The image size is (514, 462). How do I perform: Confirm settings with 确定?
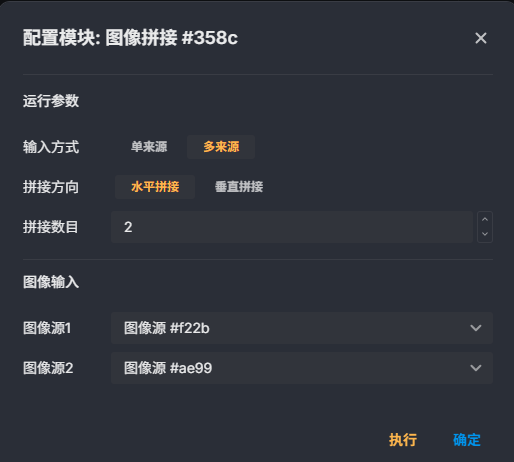[x=467, y=440]
